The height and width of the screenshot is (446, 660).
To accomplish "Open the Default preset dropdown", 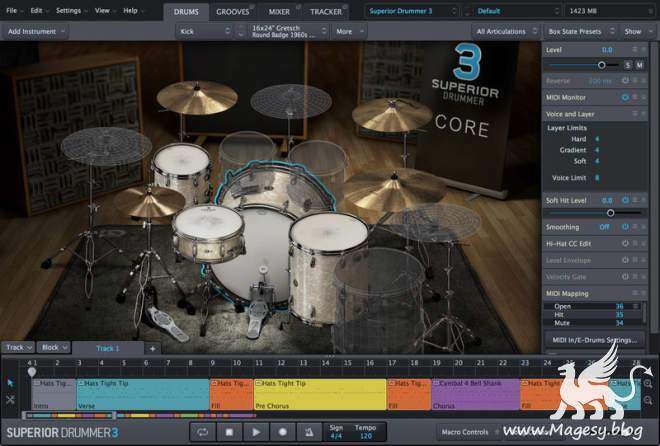I will tap(518, 11).
